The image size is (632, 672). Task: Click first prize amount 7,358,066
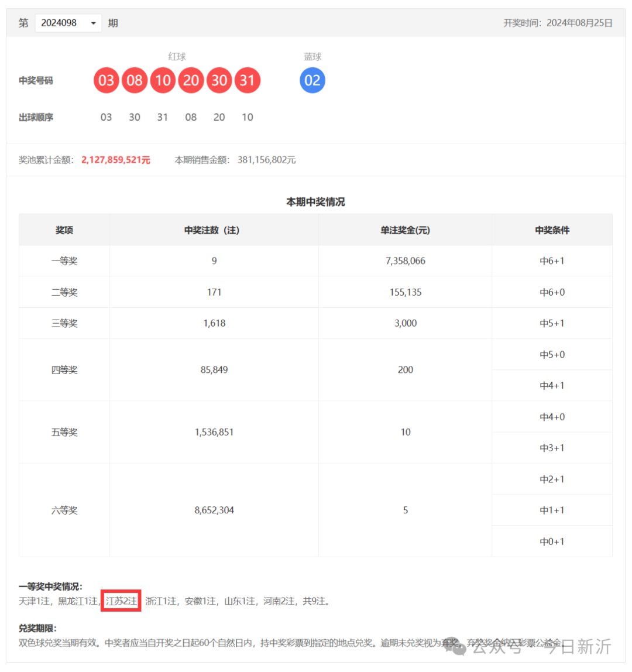[x=406, y=261]
